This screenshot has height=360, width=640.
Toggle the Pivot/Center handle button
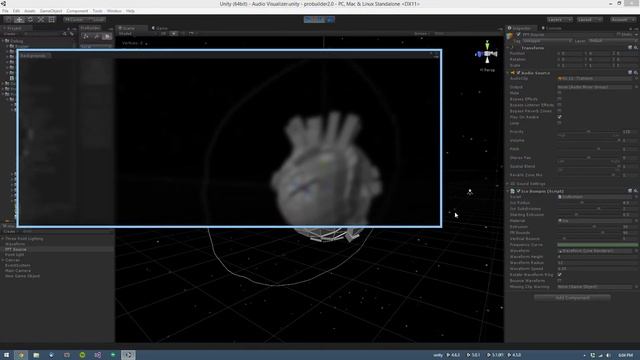click(x=74, y=20)
